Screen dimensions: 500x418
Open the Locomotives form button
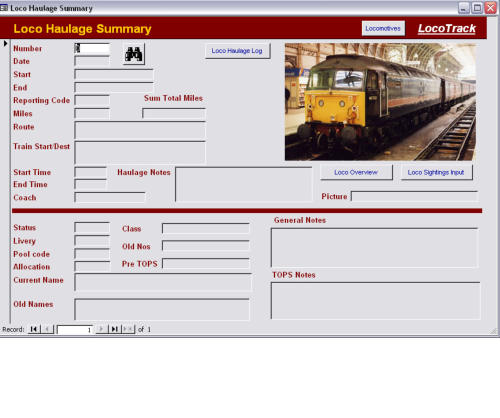point(383,28)
